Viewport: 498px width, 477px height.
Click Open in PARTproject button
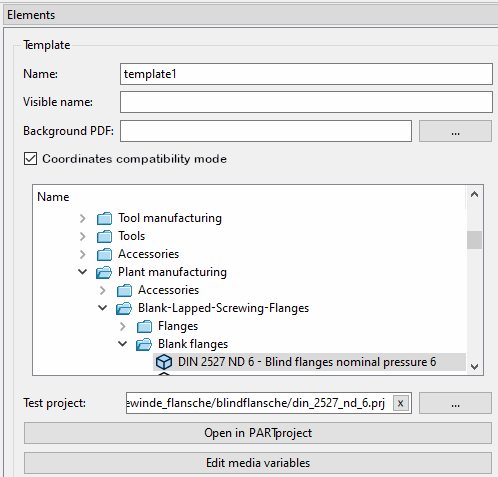click(x=258, y=433)
